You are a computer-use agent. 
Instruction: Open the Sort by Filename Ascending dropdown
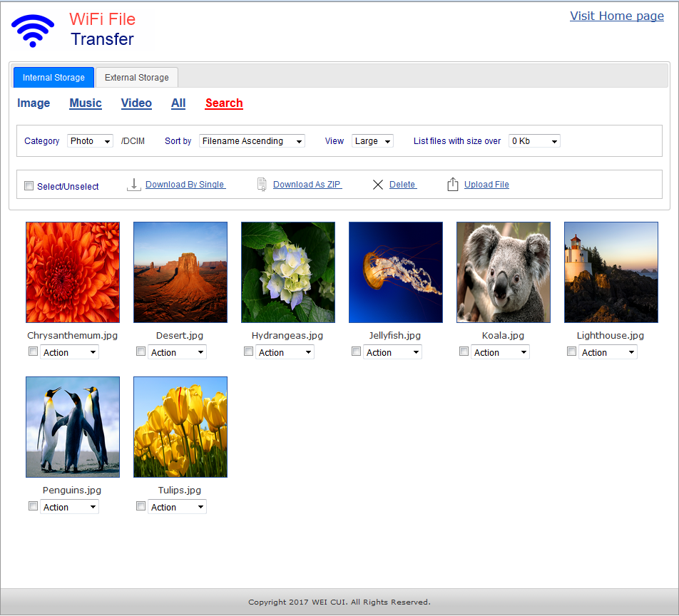252,141
